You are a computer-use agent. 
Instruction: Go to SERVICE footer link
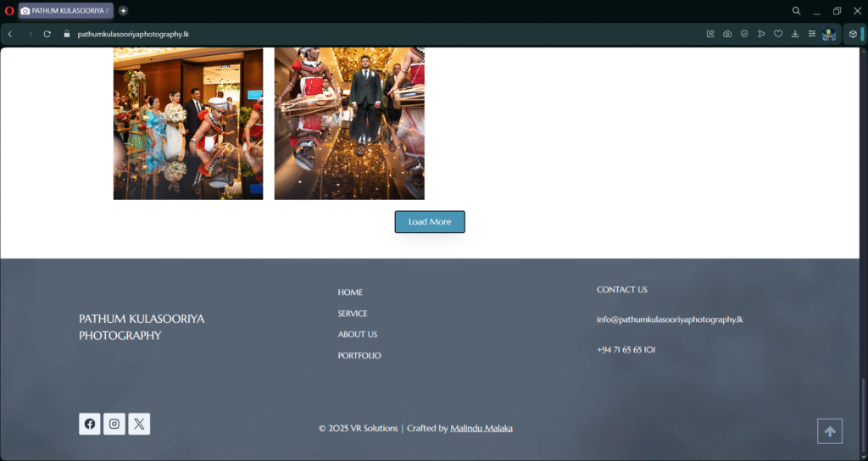coord(353,314)
